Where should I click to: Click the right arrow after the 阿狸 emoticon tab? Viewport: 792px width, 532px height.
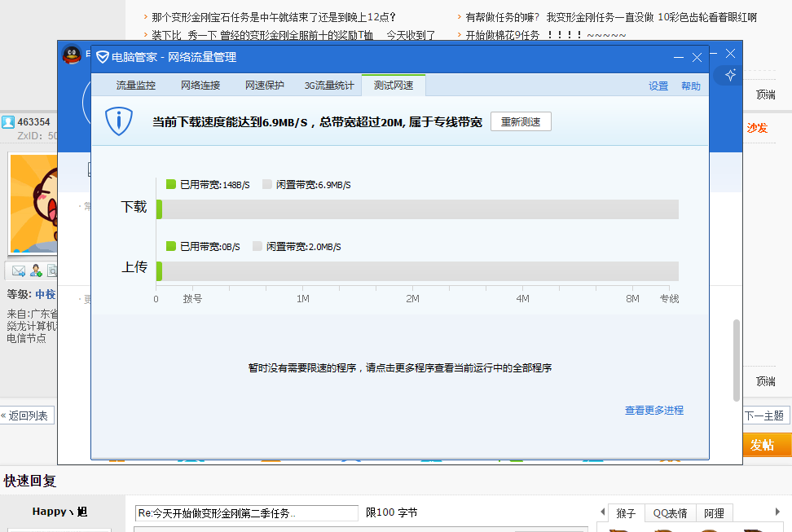[x=777, y=512]
